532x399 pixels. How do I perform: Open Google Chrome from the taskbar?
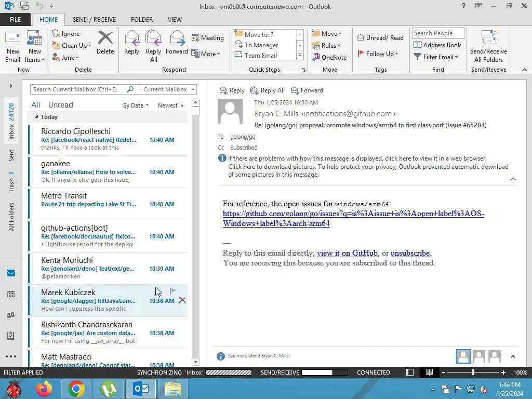coord(76,389)
